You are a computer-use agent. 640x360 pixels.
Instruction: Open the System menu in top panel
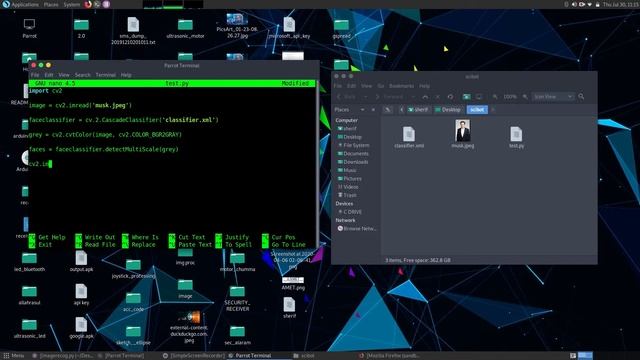(x=72, y=4)
